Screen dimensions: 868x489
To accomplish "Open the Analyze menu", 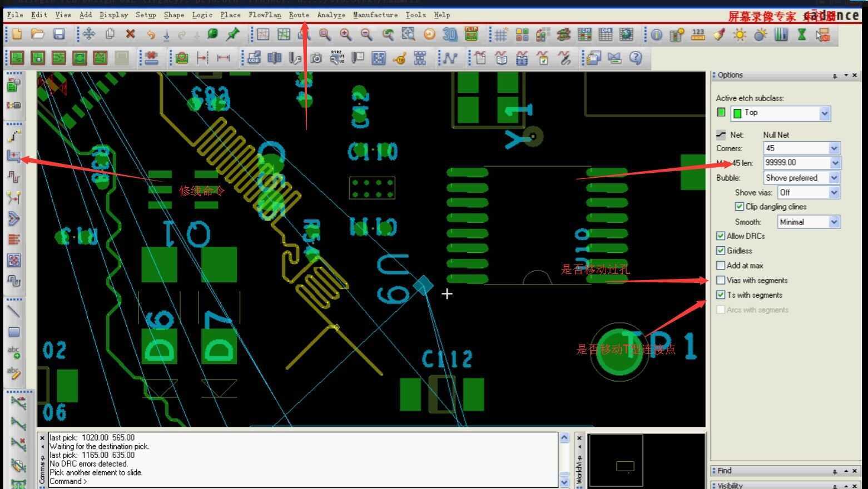I will pos(331,15).
